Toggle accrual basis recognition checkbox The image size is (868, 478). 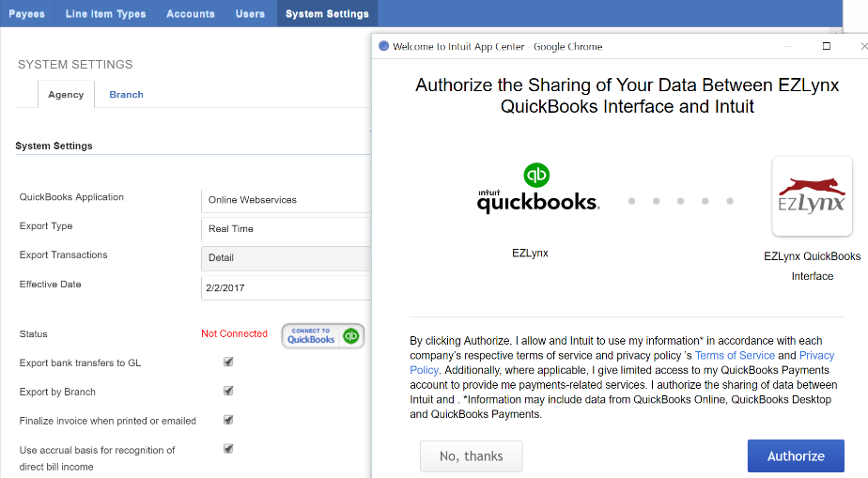(x=228, y=449)
